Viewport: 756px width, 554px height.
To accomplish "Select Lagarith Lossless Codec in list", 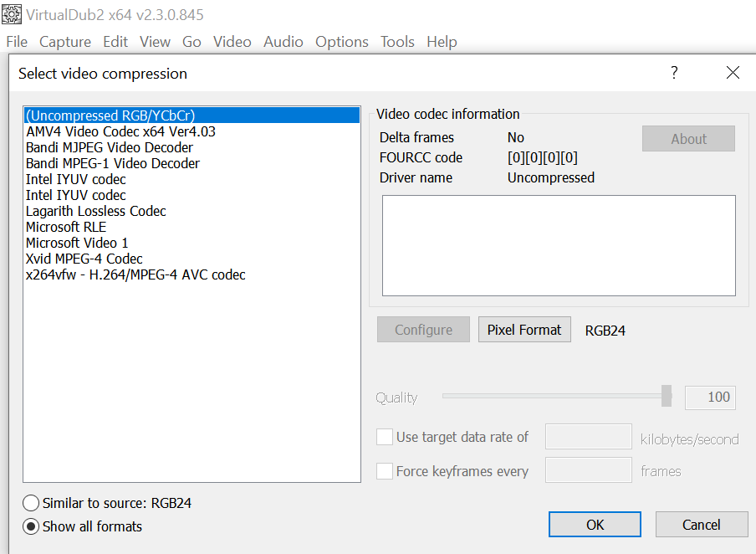I will click(x=95, y=211).
